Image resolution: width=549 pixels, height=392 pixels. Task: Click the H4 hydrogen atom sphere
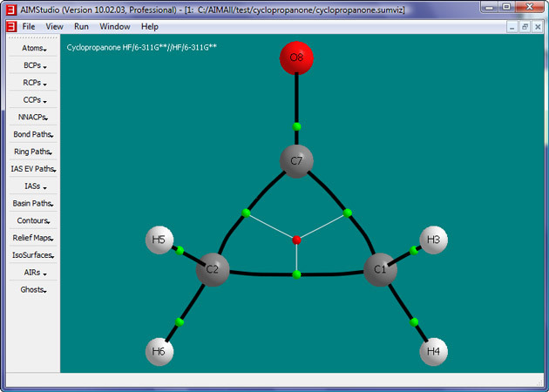(x=434, y=352)
